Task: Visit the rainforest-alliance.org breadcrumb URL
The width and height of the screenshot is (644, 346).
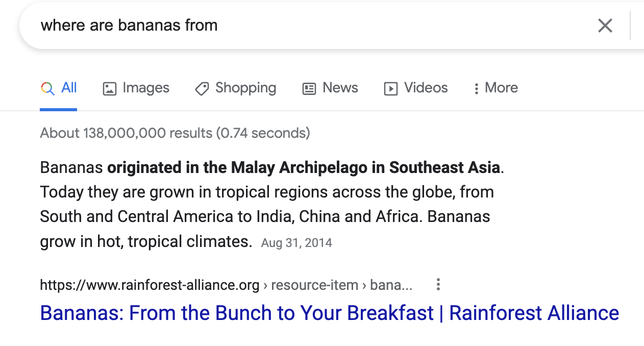Action: 149,285
